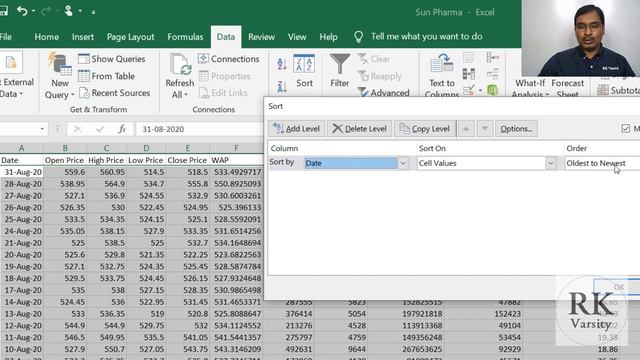640x360 pixels.
Task: Toggle My data has headers checkbox
Action: pyautogui.click(x=625, y=129)
